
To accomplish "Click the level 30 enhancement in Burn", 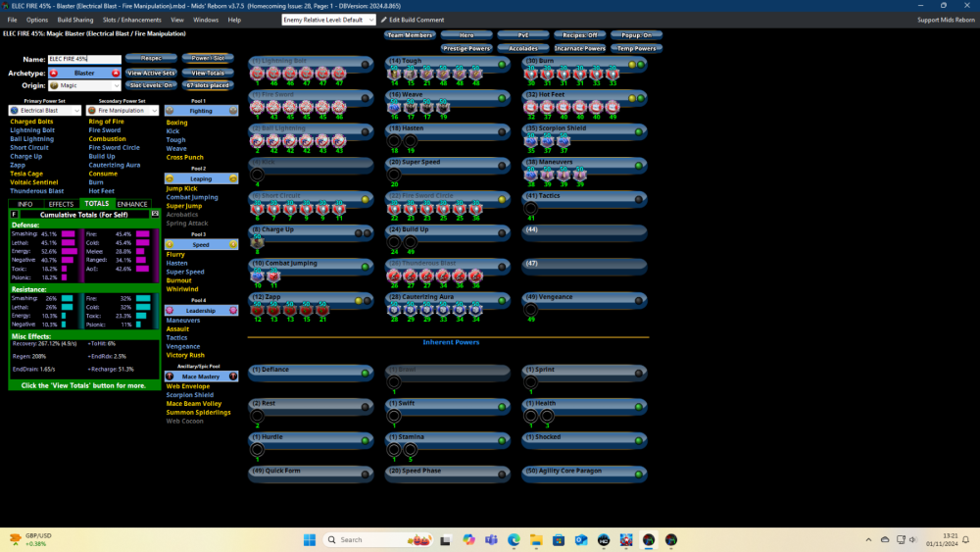I will pos(530,74).
